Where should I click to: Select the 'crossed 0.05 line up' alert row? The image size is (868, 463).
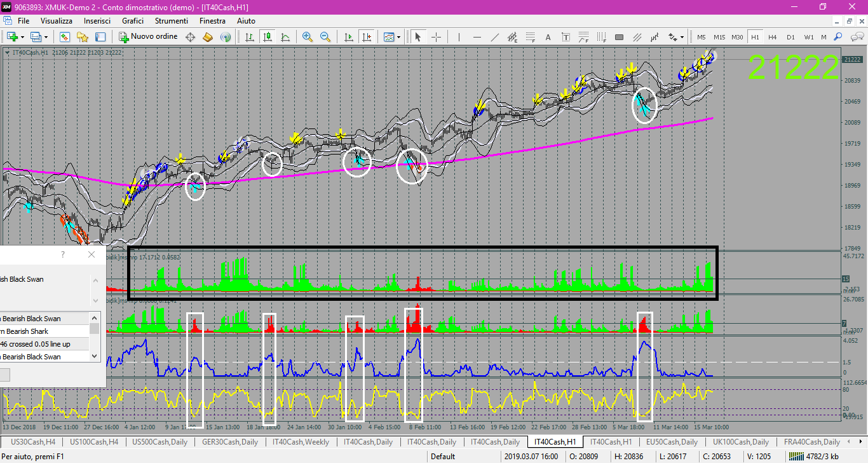coord(44,344)
